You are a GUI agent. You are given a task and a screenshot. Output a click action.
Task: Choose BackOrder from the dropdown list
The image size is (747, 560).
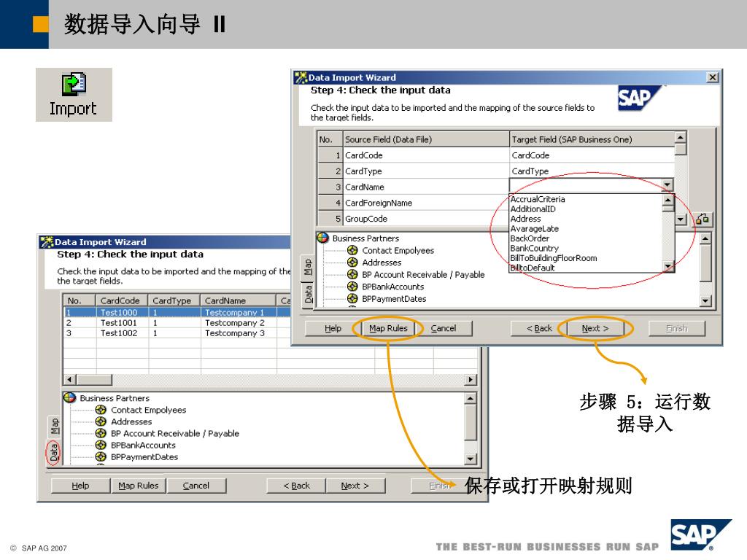[530, 238]
